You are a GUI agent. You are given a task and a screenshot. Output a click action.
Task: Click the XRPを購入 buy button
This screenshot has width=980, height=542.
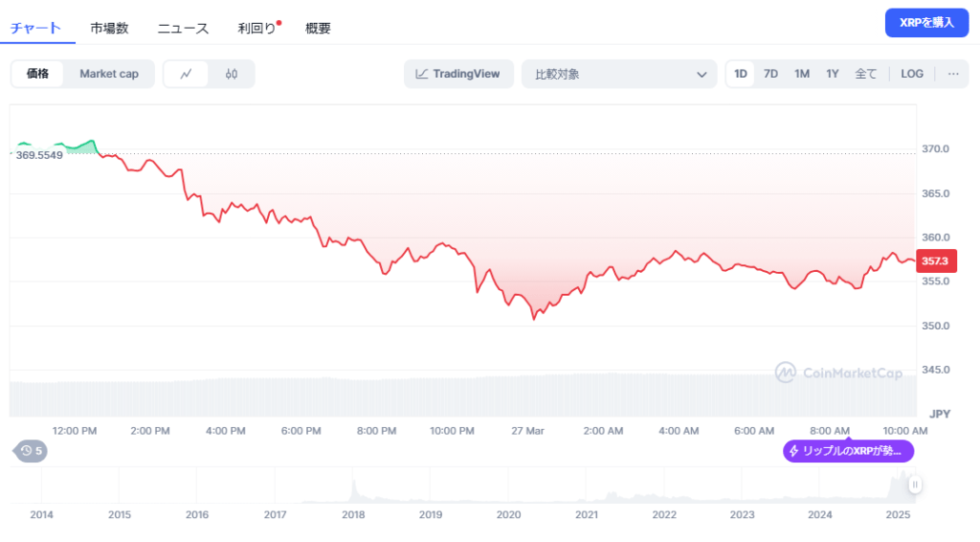coord(926,22)
